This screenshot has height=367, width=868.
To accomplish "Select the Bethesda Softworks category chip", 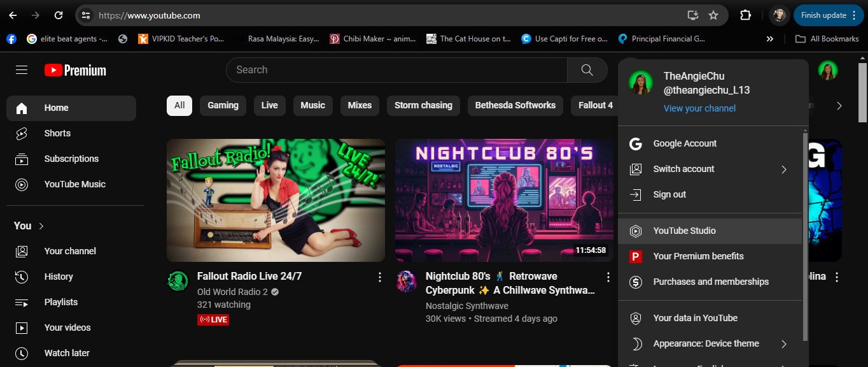I will 515,106.
